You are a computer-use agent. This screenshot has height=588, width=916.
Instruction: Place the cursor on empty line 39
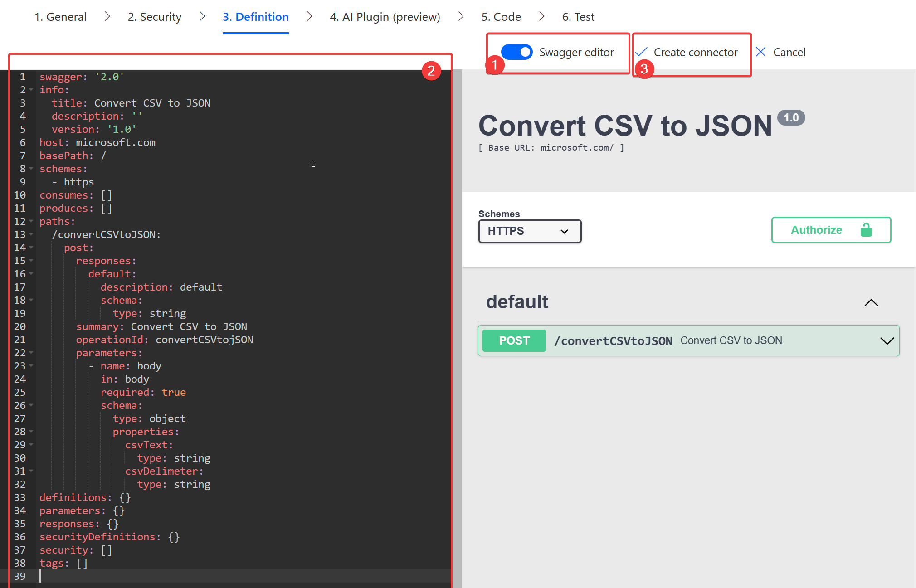tap(245, 576)
